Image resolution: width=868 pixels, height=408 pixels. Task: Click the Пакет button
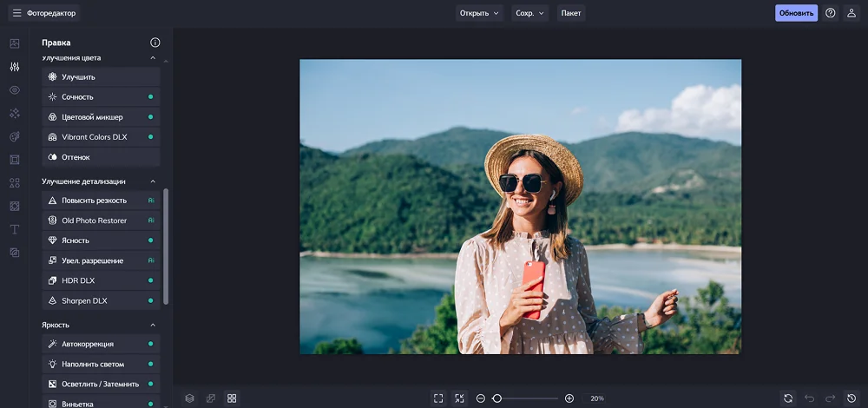click(x=571, y=13)
